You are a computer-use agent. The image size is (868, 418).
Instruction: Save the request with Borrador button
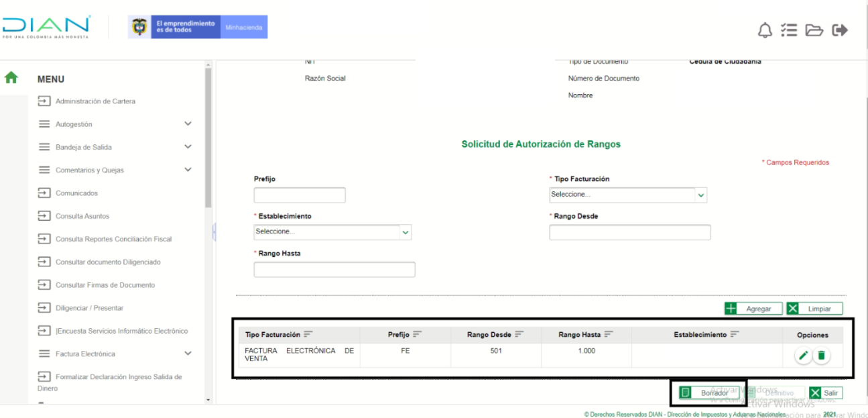click(705, 393)
